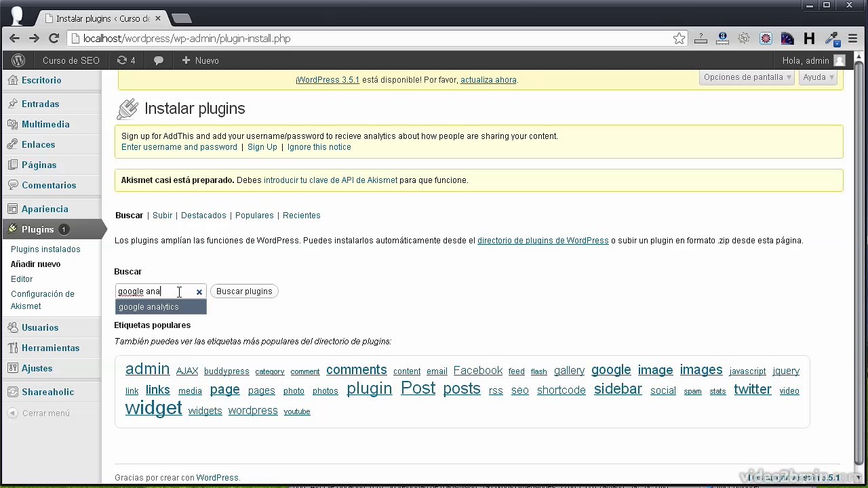The height and width of the screenshot is (488, 868).
Task: Click the google tag
Action: click(611, 370)
